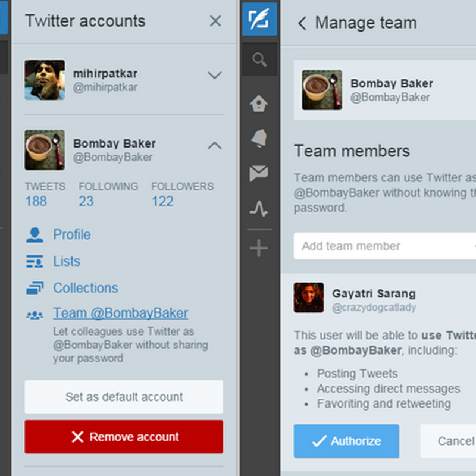The width and height of the screenshot is (476, 476).
Task: Click Set as default account button
Action: click(x=124, y=397)
